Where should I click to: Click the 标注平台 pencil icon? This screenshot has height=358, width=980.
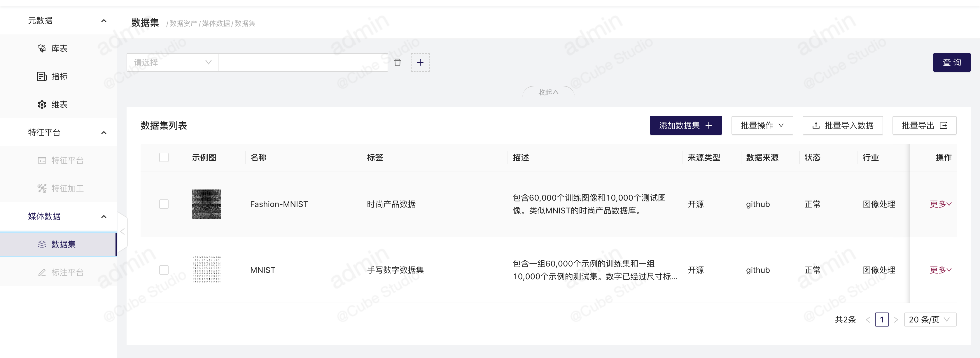pos(42,272)
